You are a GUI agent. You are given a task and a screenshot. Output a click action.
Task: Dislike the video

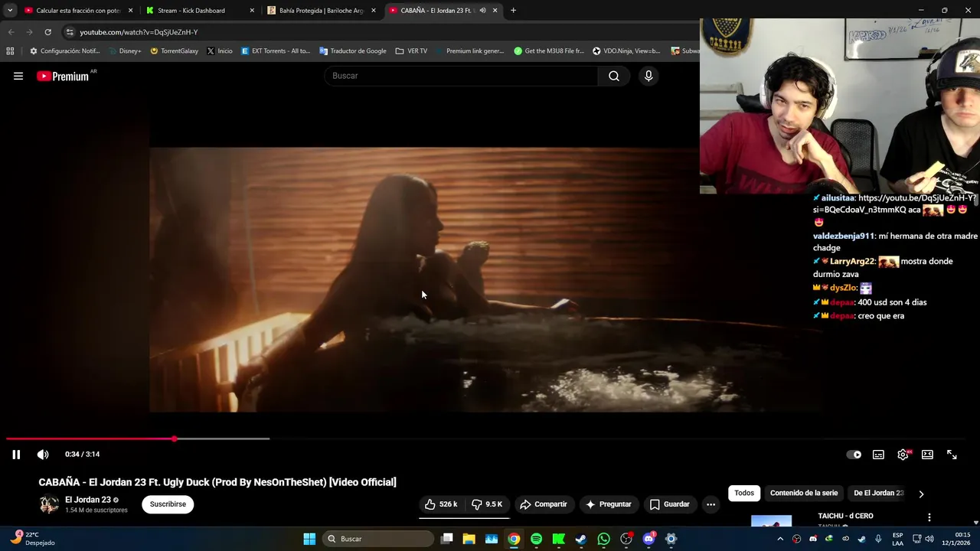point(487,504)
